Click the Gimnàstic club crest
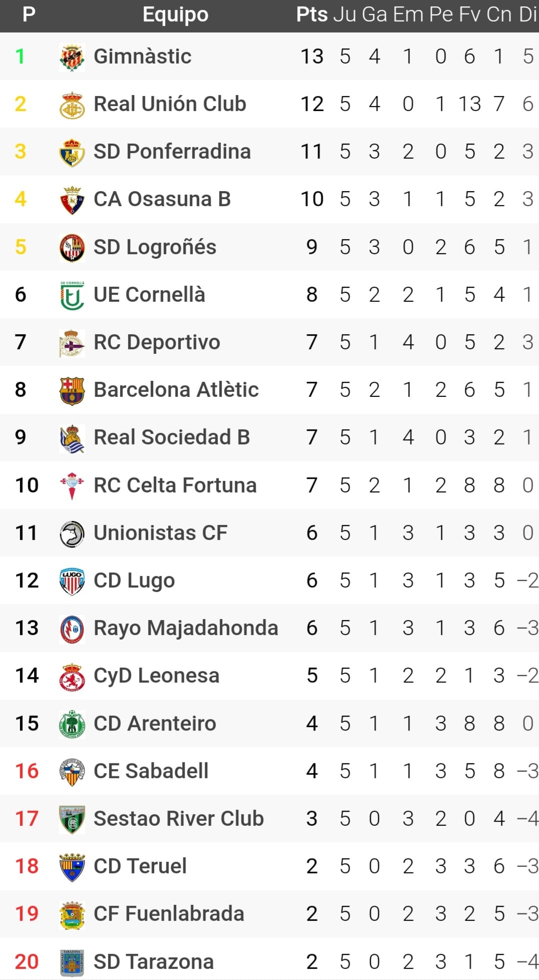Image resolution: width=539 pixels, height=980 pixels. click(x=72, y=57)
